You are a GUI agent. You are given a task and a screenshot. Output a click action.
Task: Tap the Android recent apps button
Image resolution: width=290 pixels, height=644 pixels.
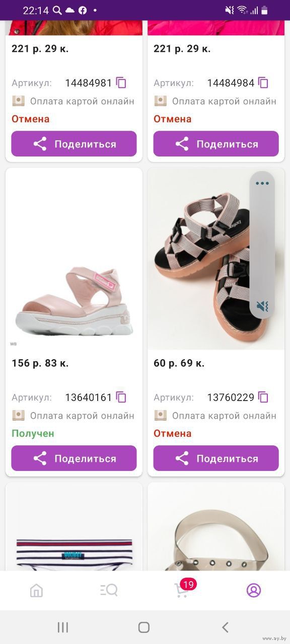pos(63,627)
